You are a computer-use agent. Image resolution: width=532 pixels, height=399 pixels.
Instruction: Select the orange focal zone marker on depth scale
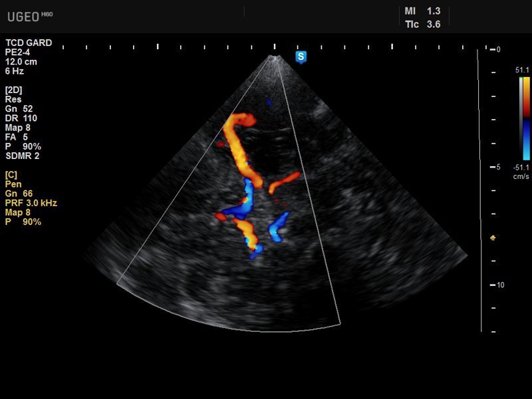point(493,237)
